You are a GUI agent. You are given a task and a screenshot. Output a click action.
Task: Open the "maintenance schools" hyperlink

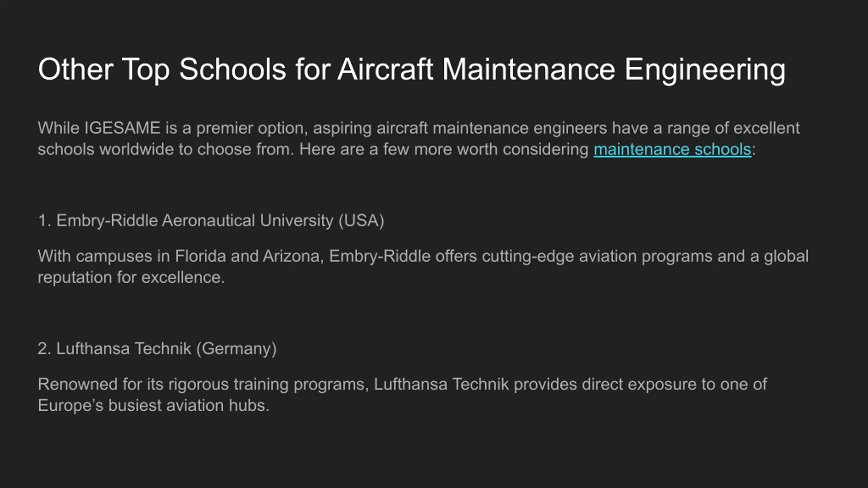point(672,149)
